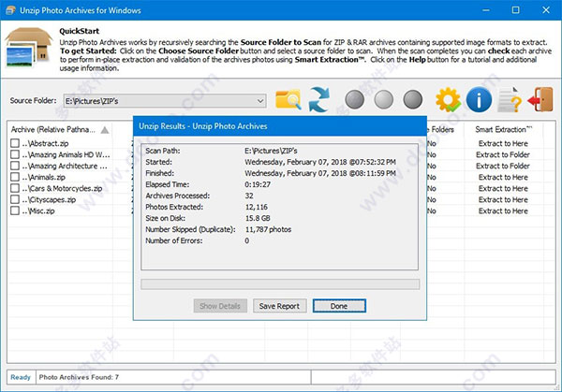The height and width of the screenshot is (392, 562).
Task: Click Extract to Here for Misc.zip
Action: coord(503,211)
